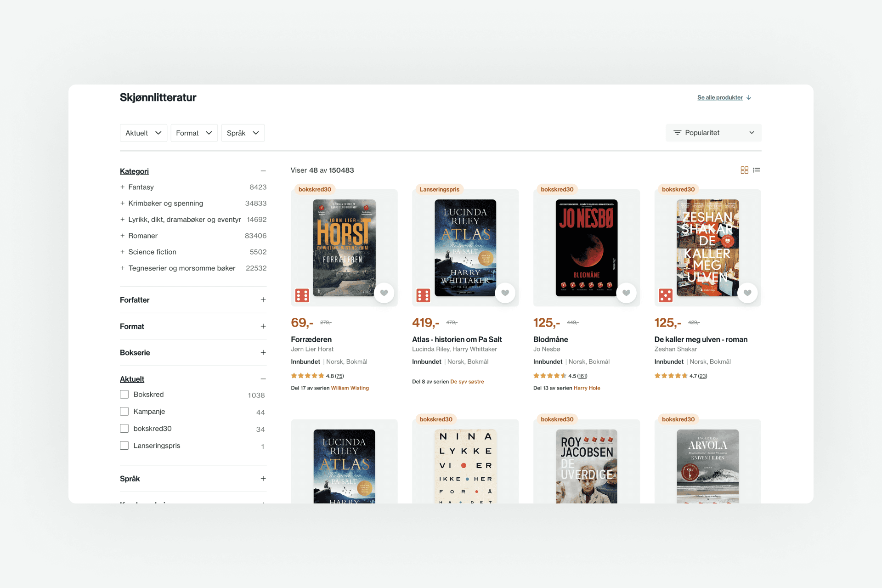Click the Viser 48 av 150483 count
882x588 pixels.
tap(322, 170)
